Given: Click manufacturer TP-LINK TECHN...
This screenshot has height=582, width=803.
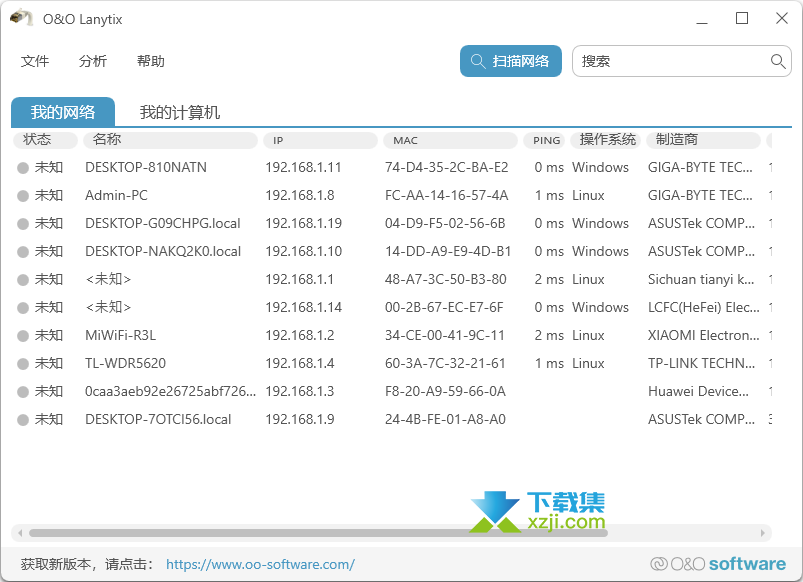Looking at the screenshot, I should pyautogui.click(x=702, y=364).
